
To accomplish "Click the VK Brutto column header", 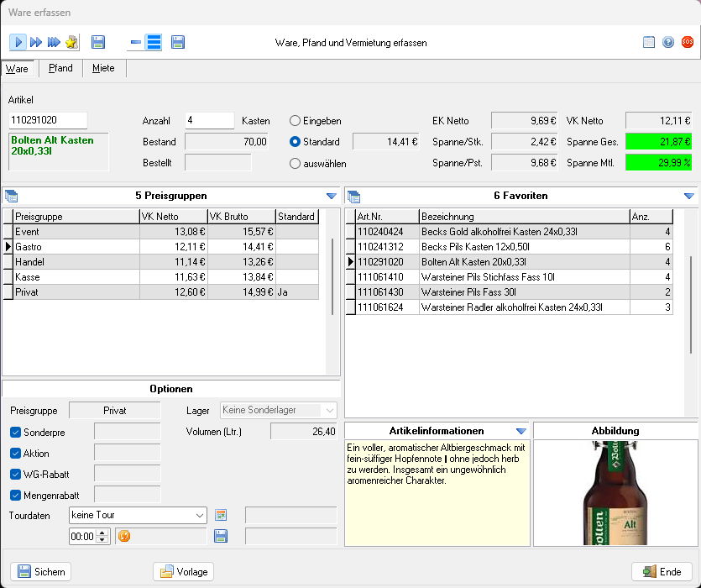I will click(x=242, y=217).
